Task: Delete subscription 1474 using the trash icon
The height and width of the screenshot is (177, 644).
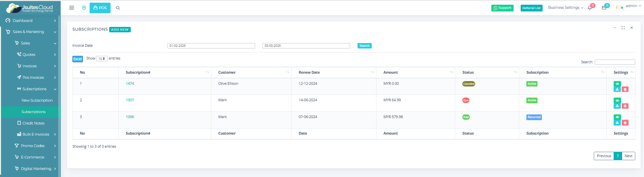Action: tap(625, 90)
